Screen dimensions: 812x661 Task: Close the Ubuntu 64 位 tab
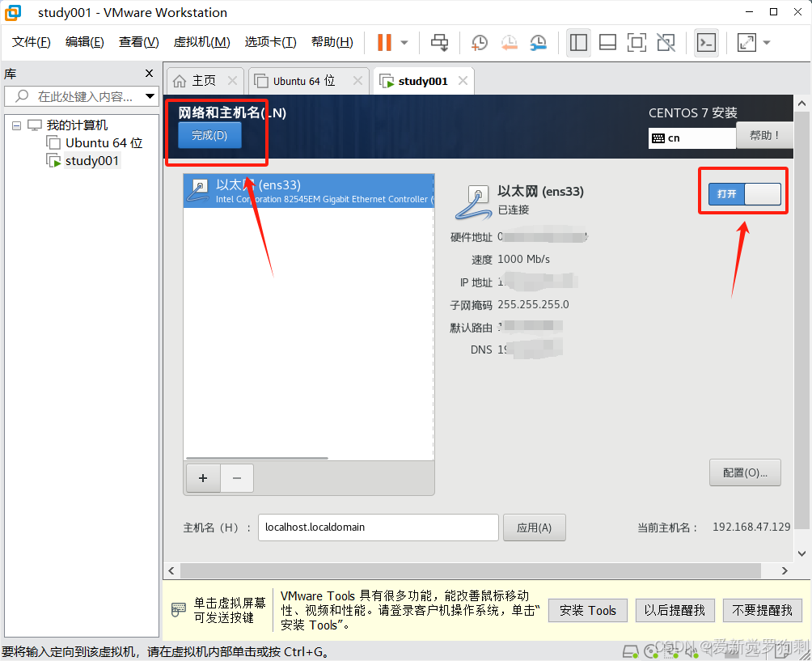point(357,81)
